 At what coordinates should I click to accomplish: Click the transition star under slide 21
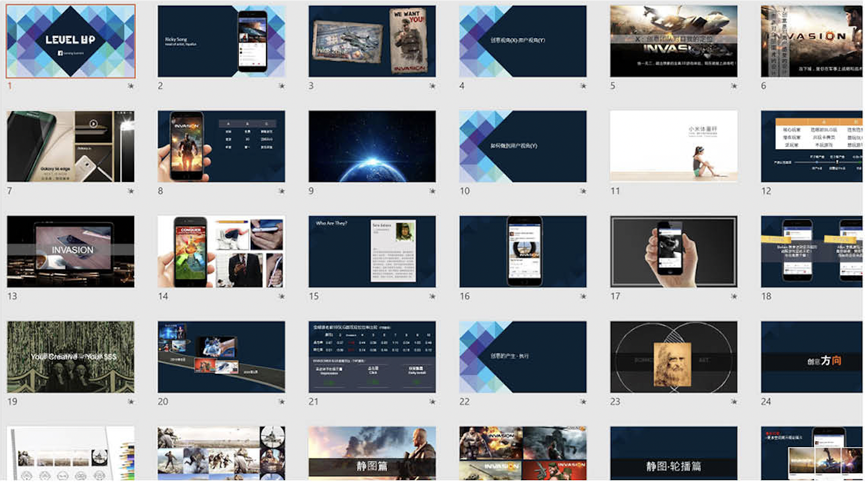point(432,402)
